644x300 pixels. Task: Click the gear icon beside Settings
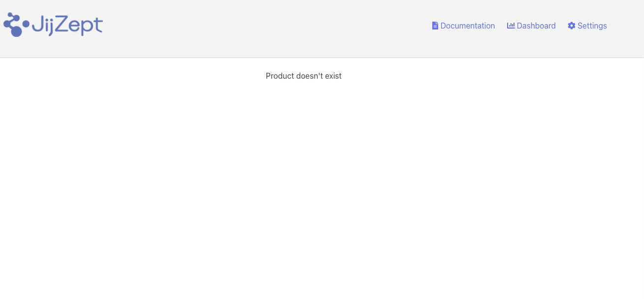pyautogui.click(x=572, y=26)
